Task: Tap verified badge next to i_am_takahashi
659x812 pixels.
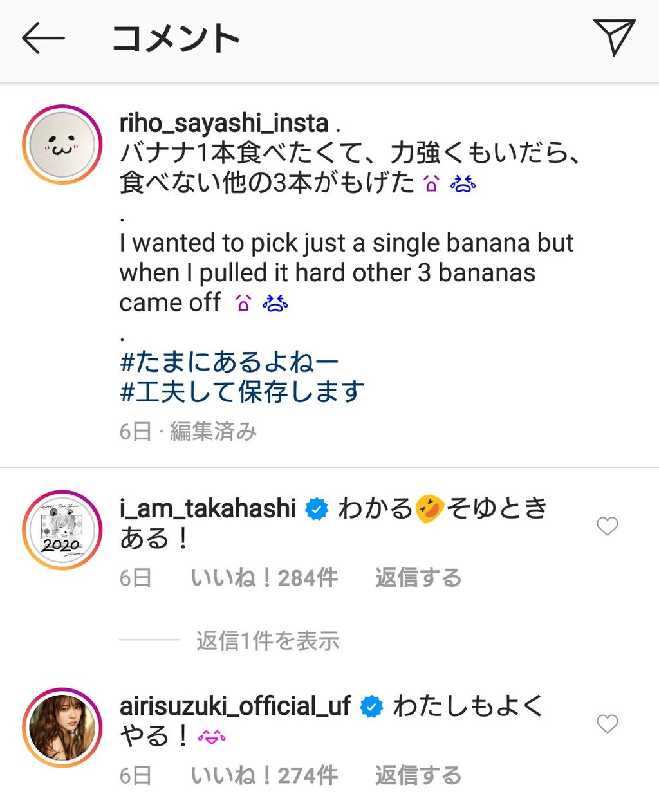Action: 316,509
